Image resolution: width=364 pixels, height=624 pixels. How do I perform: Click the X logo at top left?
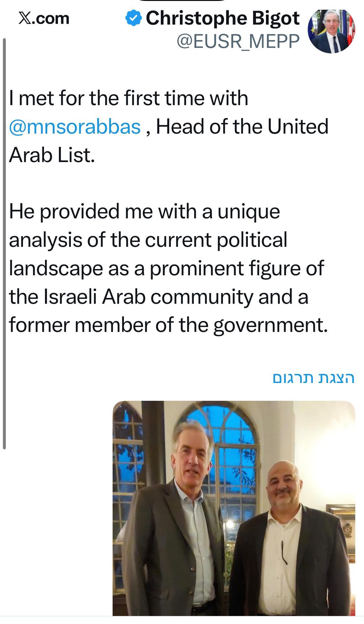25,18
